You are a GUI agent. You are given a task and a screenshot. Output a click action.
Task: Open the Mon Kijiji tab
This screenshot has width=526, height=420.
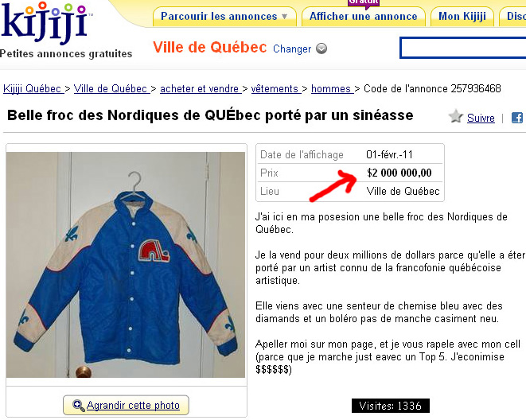tap(462, 17)
